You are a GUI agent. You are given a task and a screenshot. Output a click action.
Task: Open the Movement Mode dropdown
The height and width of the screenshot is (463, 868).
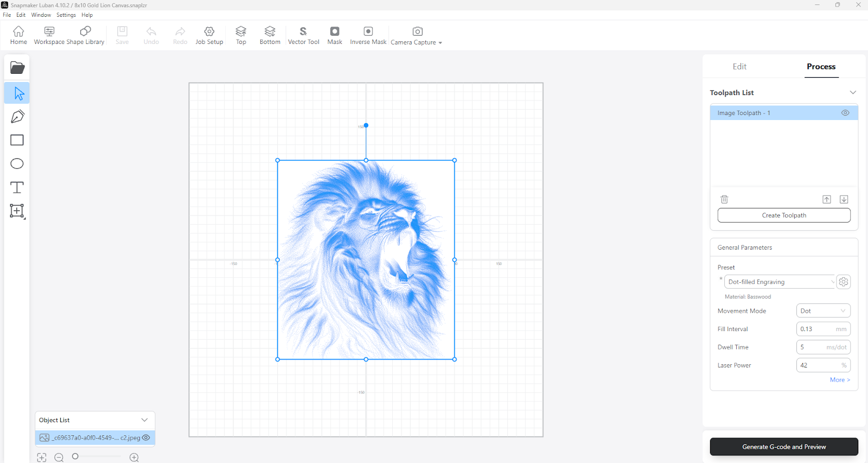823,311
